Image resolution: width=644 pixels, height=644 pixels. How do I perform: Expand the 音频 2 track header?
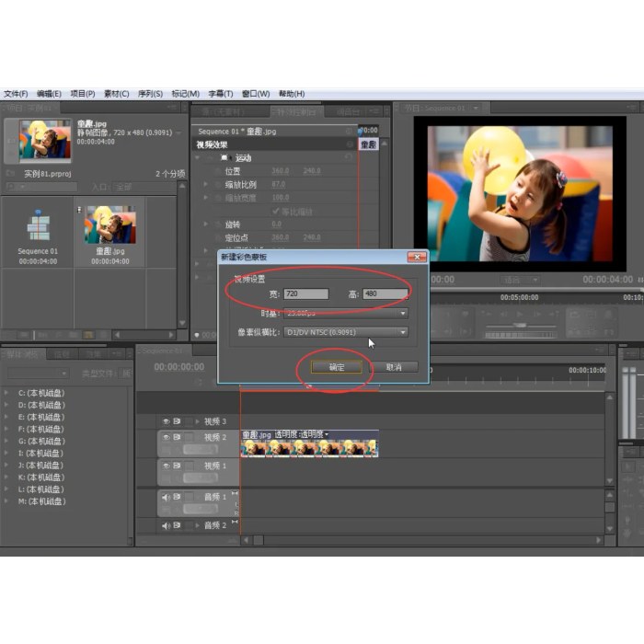(198, 525)
